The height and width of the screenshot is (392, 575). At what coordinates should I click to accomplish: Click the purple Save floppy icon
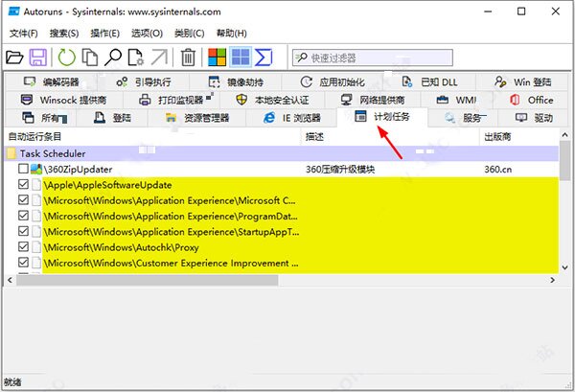click(x=38, y=58)
